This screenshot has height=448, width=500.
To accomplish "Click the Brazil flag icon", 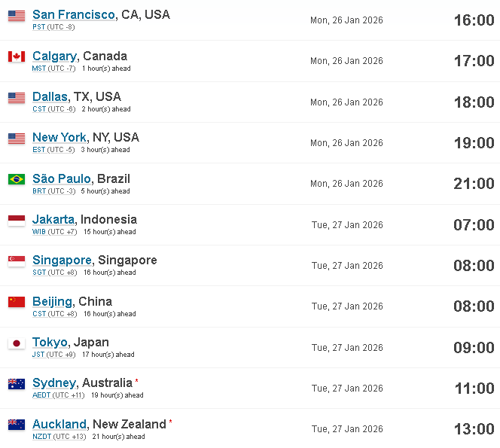I will coord(17,179).
